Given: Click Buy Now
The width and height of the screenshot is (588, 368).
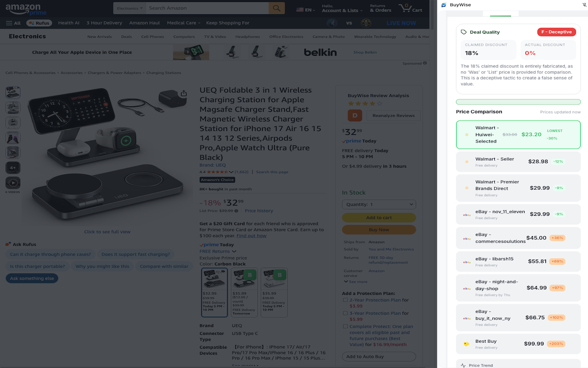Looking at the screenshot, I should coord(379,230).
